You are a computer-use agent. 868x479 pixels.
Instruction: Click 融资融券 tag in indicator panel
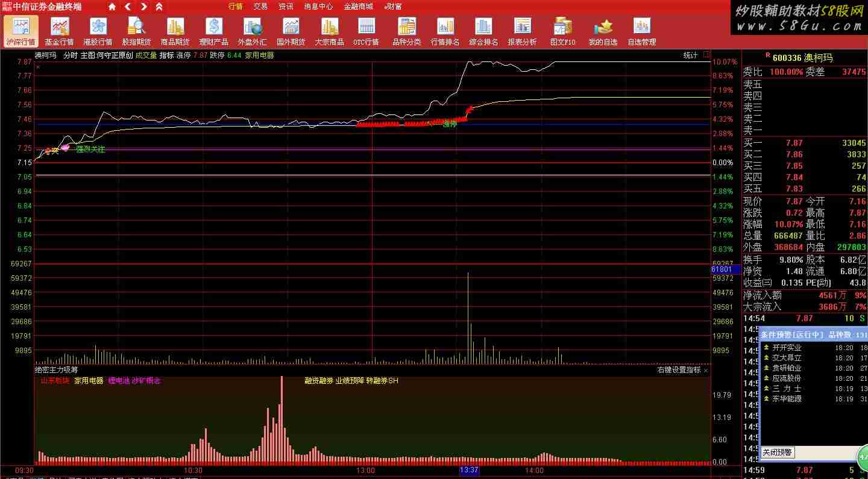click(319, 381)
